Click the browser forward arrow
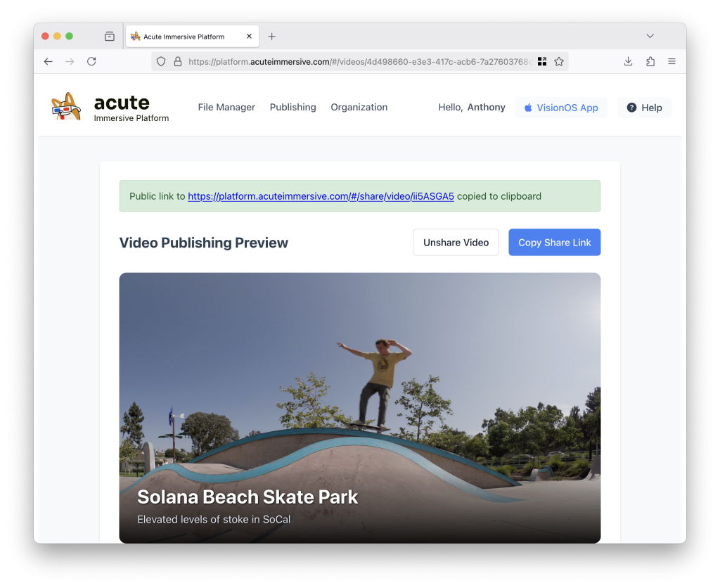The image size is (720, 588). pyautogui.click(x=70, y=62)
